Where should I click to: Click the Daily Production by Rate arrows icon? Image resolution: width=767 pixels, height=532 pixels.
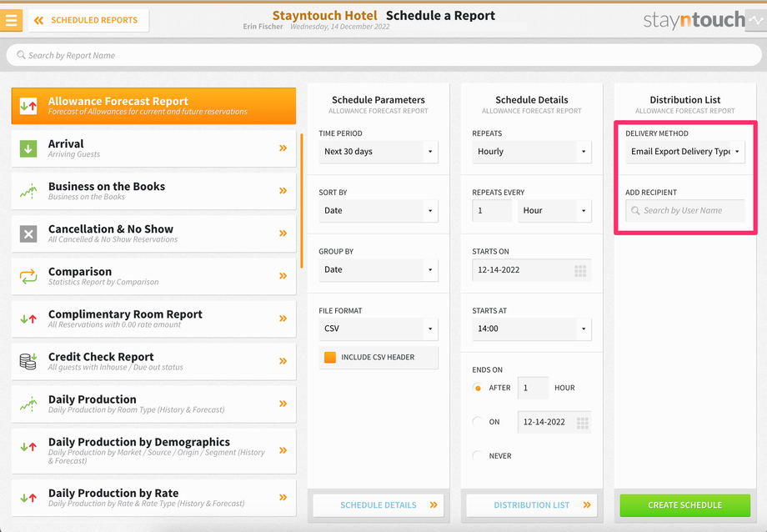[28, 498]
